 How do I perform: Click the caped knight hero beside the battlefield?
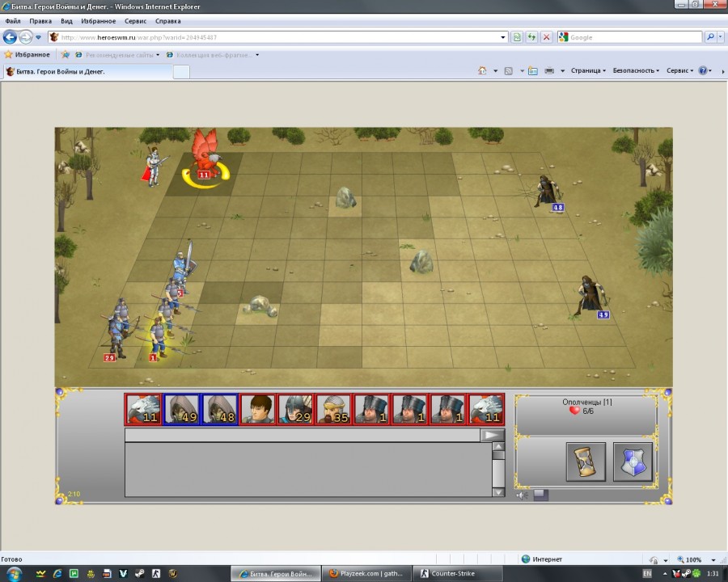[x=153, y=167]
